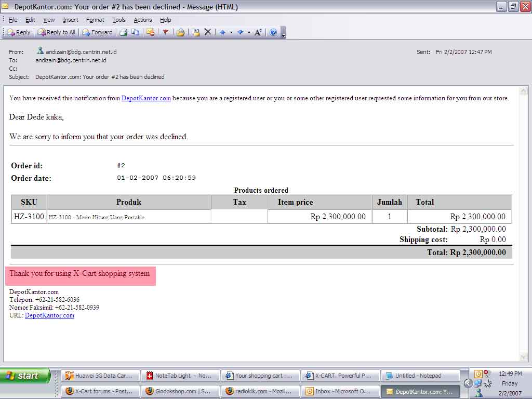
Task: Open Outlook Help via the question mark icon
Action: point(273,32)
